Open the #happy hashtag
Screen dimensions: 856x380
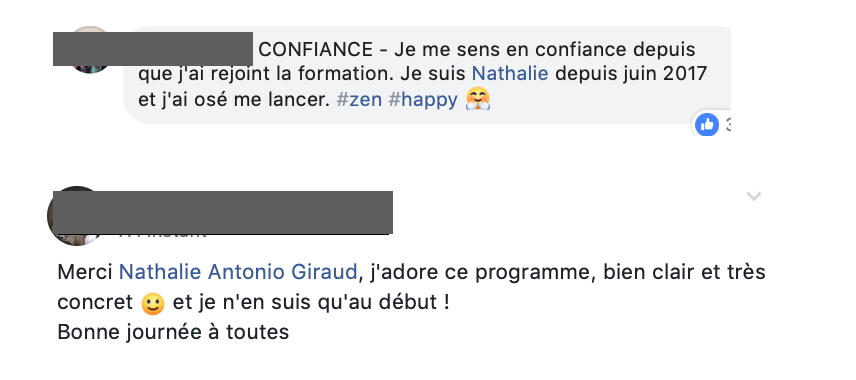click(x=423, y=100)
